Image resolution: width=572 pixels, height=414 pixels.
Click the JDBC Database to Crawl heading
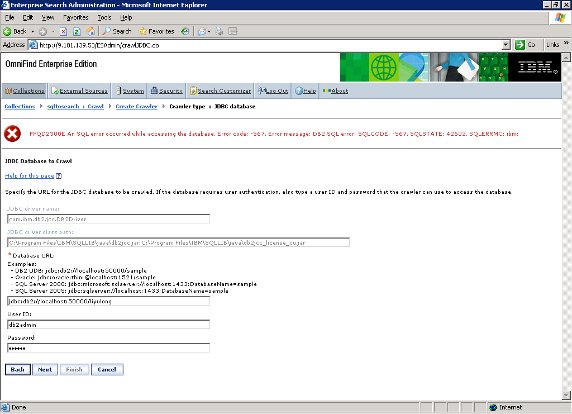(x=38, y=161)
